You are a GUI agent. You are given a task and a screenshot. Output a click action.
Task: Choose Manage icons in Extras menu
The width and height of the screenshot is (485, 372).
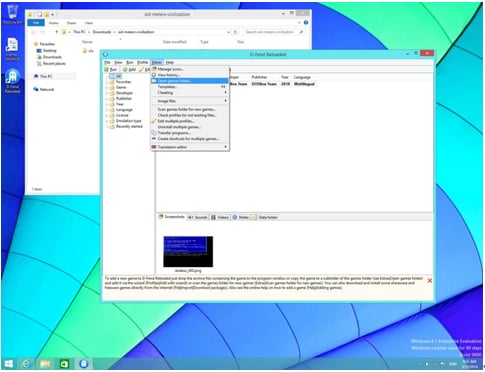point(189,69)
